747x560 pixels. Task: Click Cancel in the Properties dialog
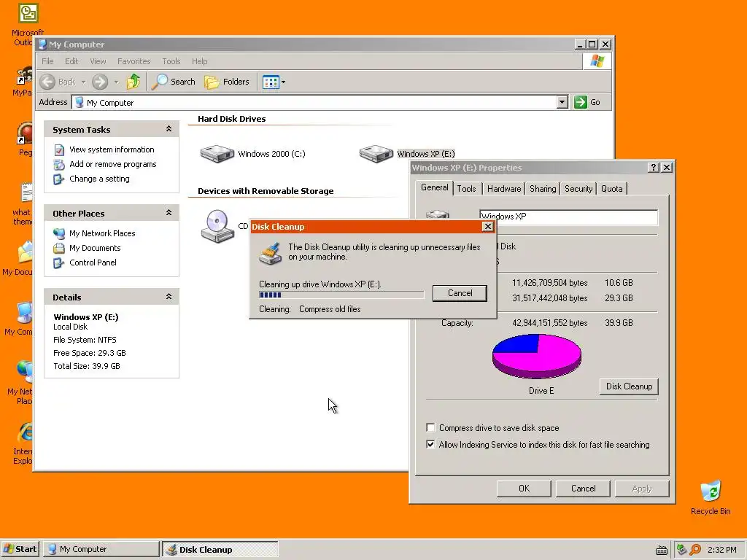coord(583,488)
